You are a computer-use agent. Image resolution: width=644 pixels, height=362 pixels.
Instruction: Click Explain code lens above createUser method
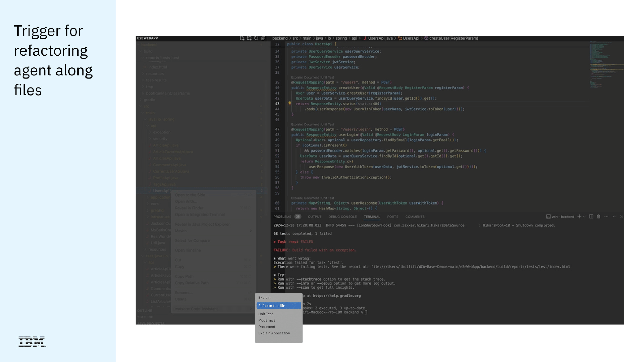pos(296,77)
